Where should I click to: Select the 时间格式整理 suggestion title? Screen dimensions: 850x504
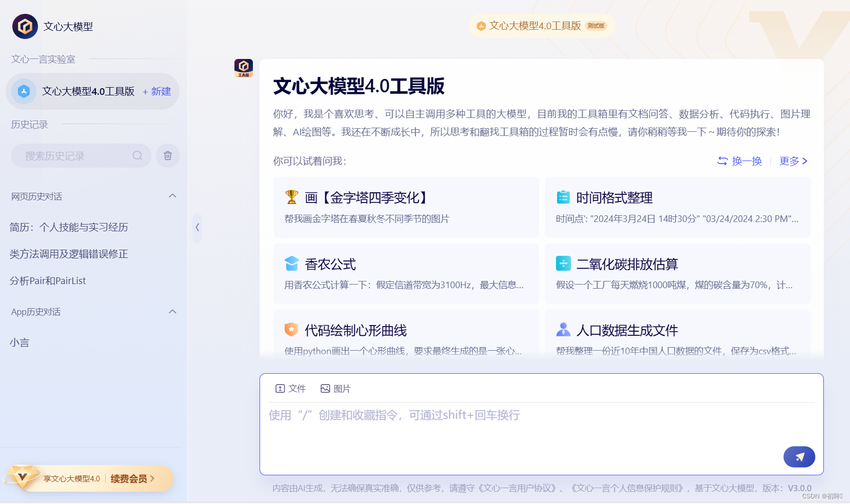click(x=615, y=197)
